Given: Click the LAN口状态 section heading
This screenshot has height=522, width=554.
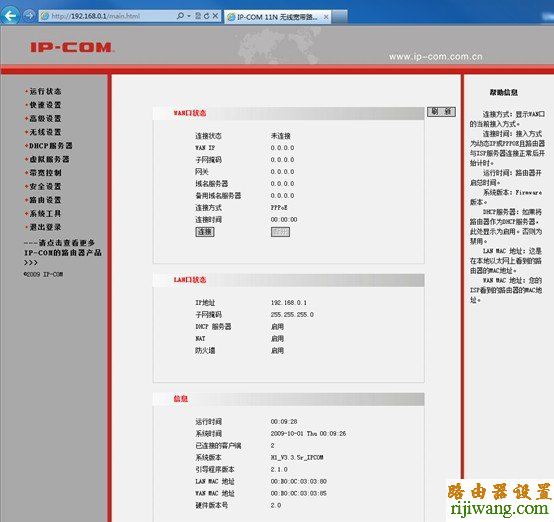Looking at the screenshot, I should pos(190,280).
